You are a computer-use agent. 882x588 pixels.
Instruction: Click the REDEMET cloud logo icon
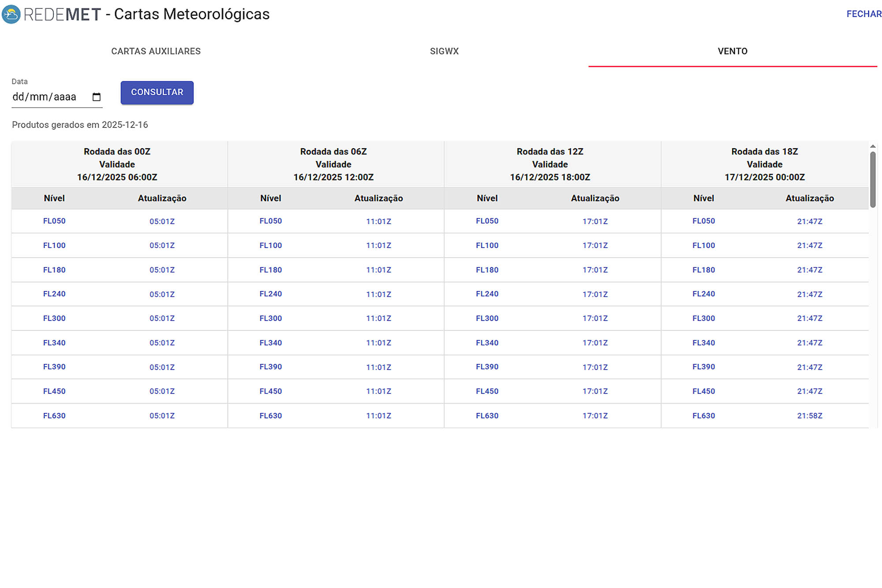[x=11, y=14]
